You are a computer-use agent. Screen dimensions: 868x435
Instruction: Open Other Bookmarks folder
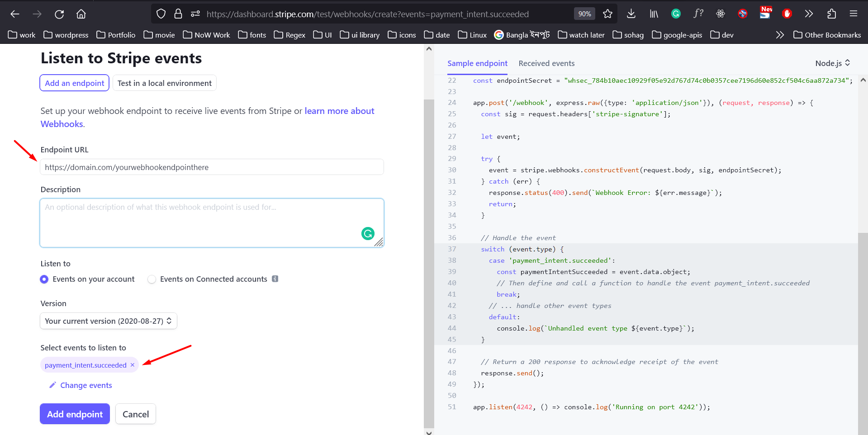827,35
